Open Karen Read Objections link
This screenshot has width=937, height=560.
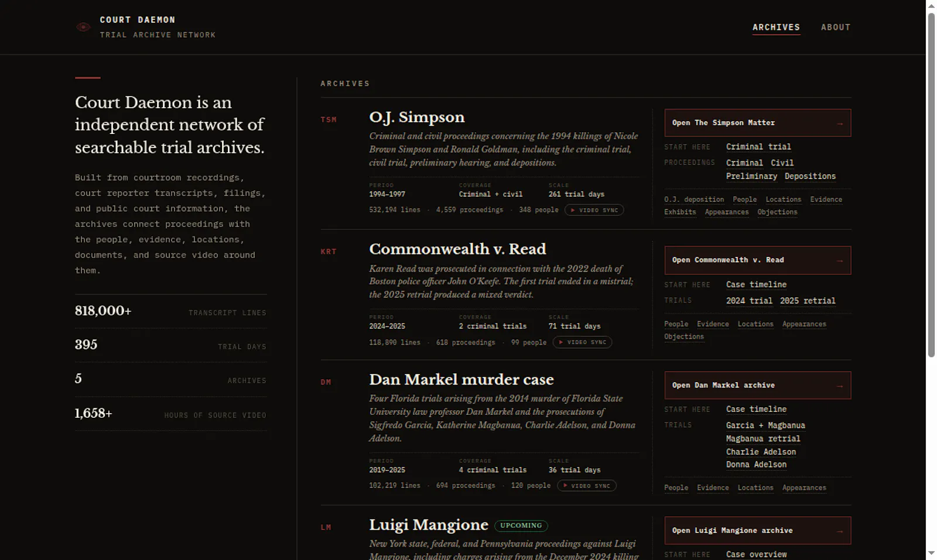[x=684, y=337]
